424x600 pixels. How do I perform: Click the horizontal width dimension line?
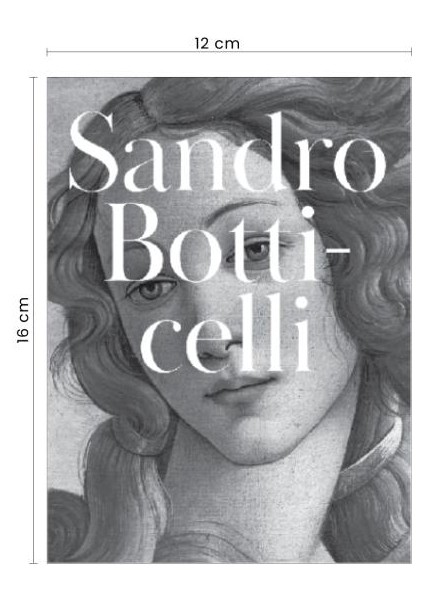click(229, 52)
